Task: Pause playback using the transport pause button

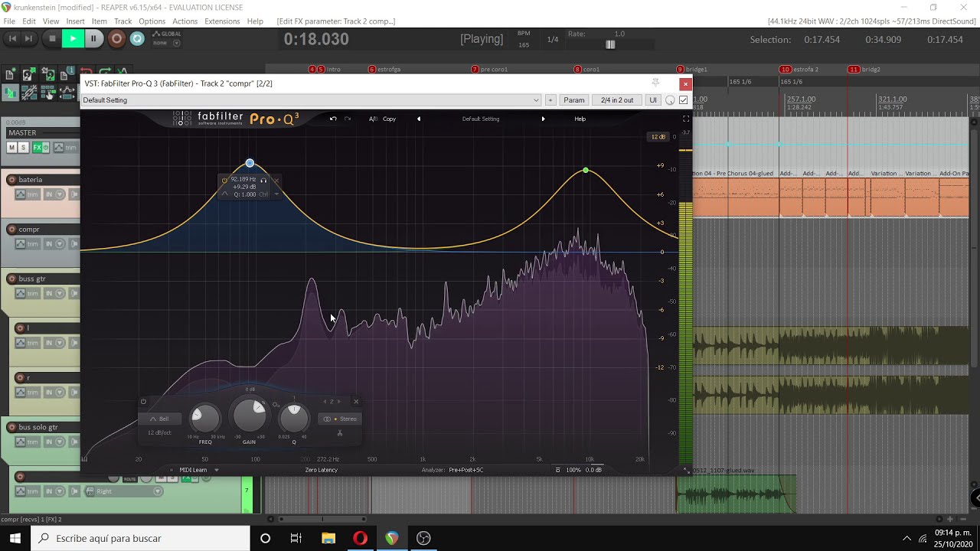Action: pos(93,38)
